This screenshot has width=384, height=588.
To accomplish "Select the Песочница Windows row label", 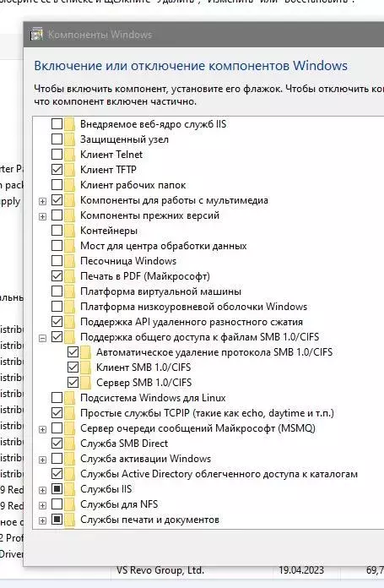I will [x=128, y=261].
